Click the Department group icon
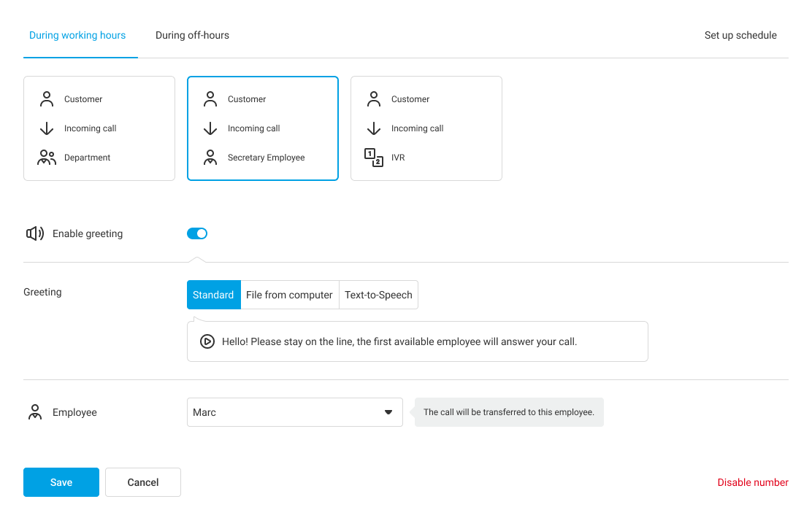The height and width of the screenshot is (526, 812). pos(47,158)
